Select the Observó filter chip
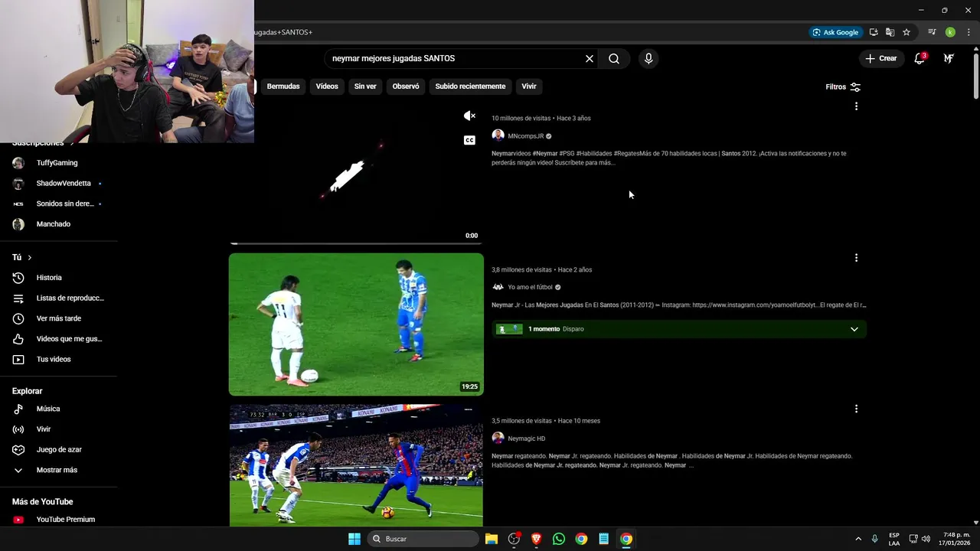This screenshot has width=980, height=551. pos(406,86)
